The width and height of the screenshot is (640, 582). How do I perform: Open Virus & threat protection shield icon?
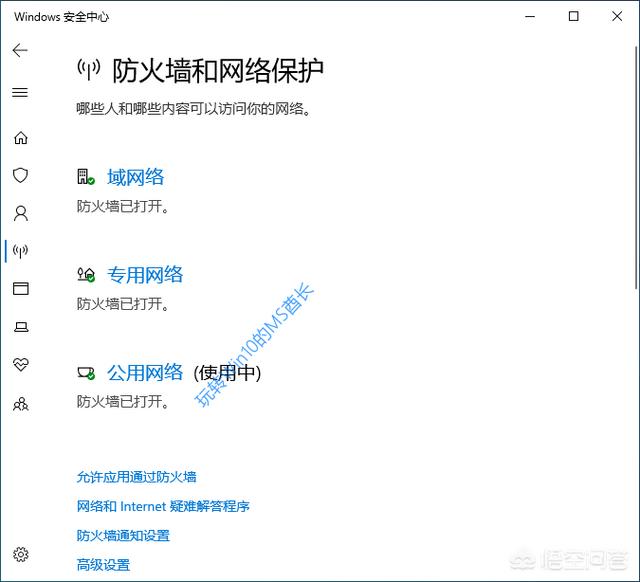[x=20, y=175]
